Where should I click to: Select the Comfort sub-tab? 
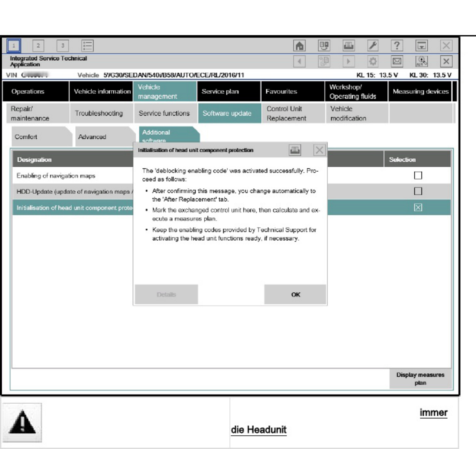(x=42, y=136)
